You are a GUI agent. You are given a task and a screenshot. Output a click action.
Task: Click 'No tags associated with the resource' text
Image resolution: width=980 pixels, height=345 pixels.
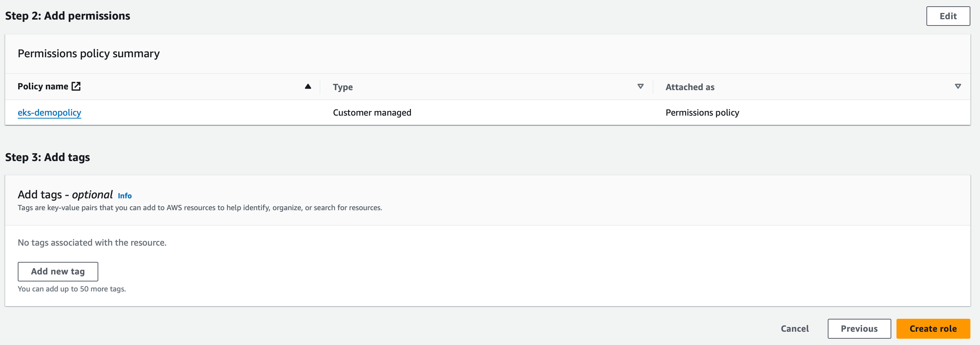(92, 242)
